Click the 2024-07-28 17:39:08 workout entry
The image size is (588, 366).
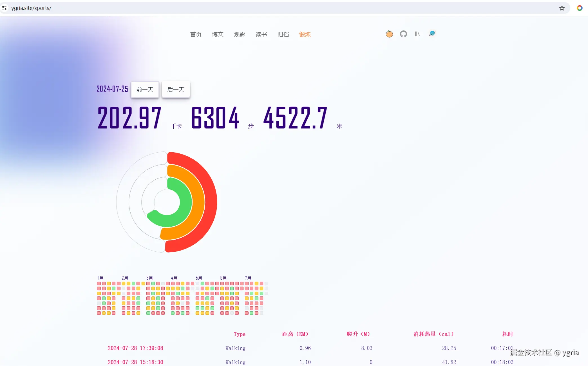pos(135,348)
